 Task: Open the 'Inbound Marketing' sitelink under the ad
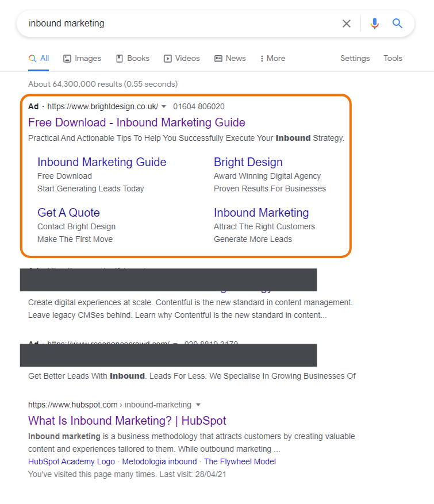tap(262, 213)
